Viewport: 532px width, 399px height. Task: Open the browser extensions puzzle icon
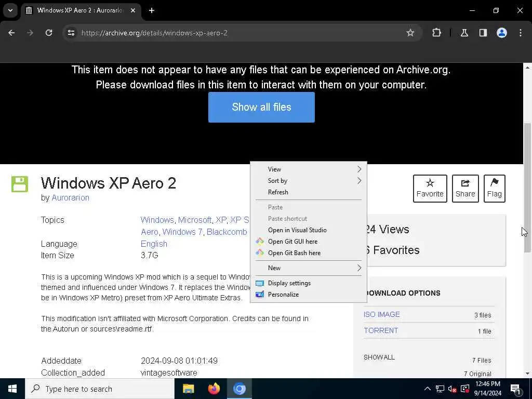click(436, 33)
